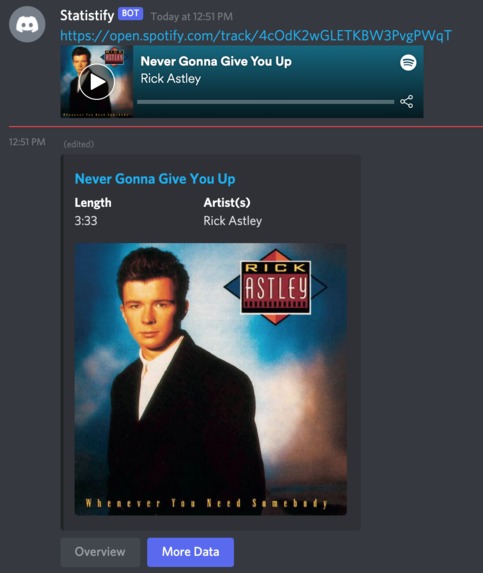Click the small album thumbnail in the Spotify embed
Viewport: 483px width, 573px height.
97,81
